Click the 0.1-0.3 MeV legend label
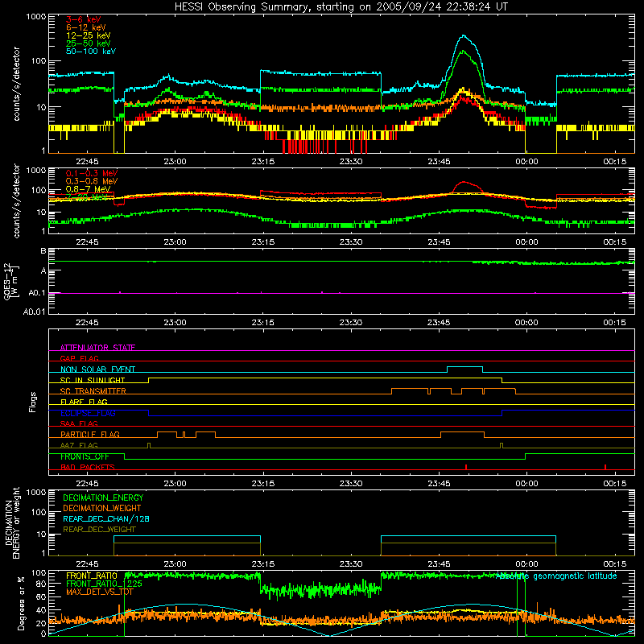This screenshot has height=644, width=644. click(92, 173)
